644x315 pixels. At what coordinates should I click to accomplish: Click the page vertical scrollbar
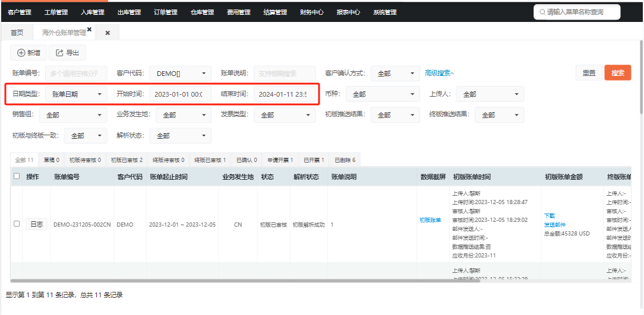642,76
